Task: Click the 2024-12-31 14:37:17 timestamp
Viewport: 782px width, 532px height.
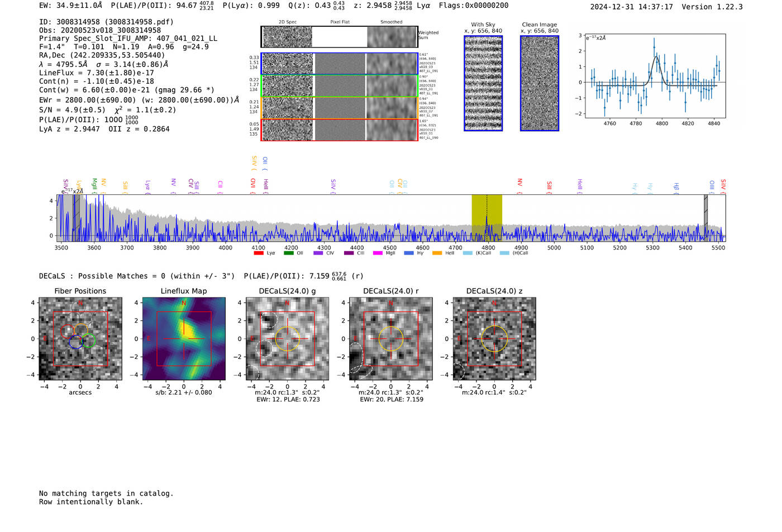Action: pyautogui.click(x=632, y=7)
